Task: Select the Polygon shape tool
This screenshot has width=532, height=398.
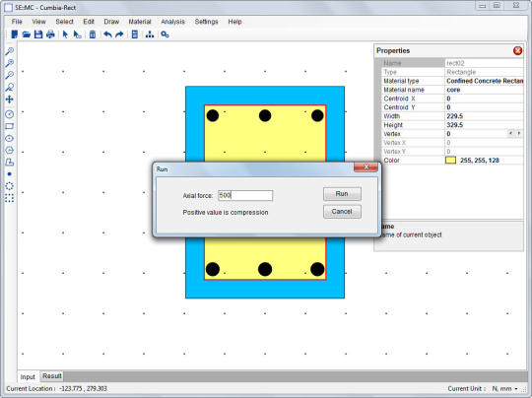Action: 10,163
